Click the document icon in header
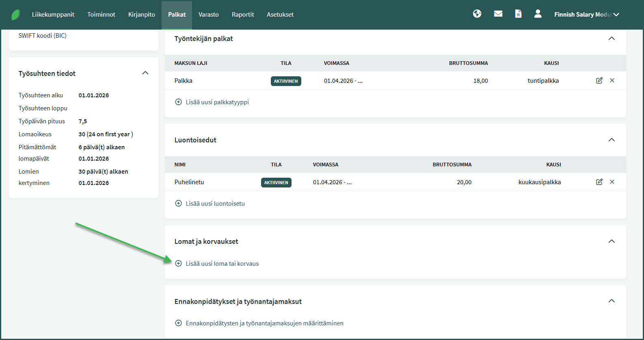This screenshot has width=644, height=340. pyautogui.click(x=518, y=14)
